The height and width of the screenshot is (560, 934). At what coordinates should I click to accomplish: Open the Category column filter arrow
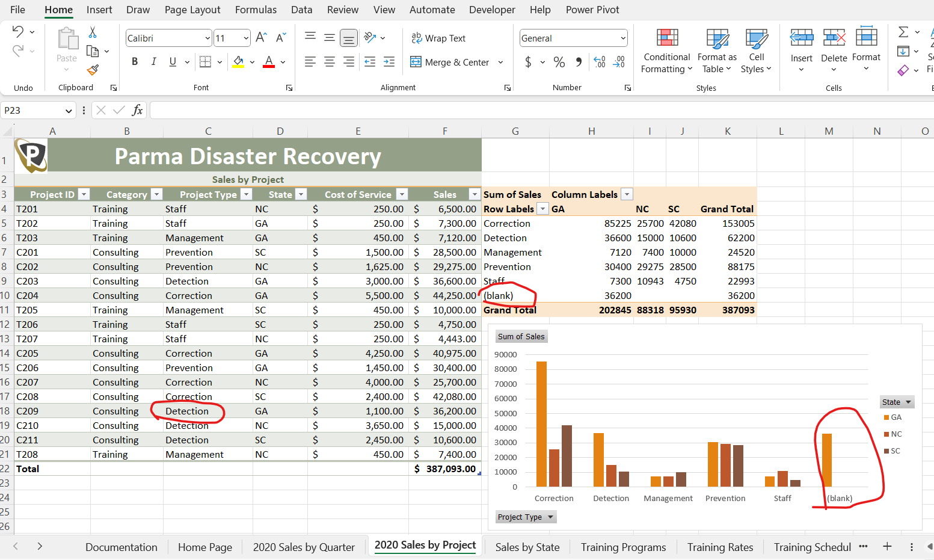[x=156, y=194]
